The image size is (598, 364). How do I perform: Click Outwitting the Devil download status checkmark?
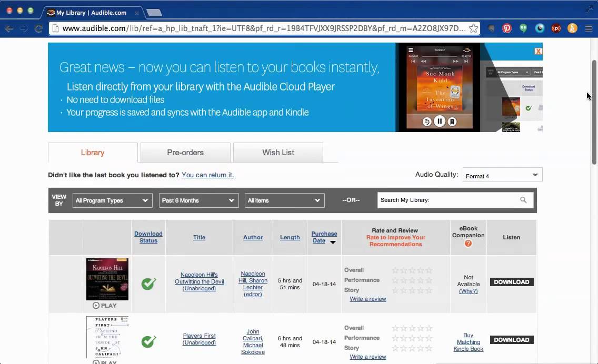148,284
